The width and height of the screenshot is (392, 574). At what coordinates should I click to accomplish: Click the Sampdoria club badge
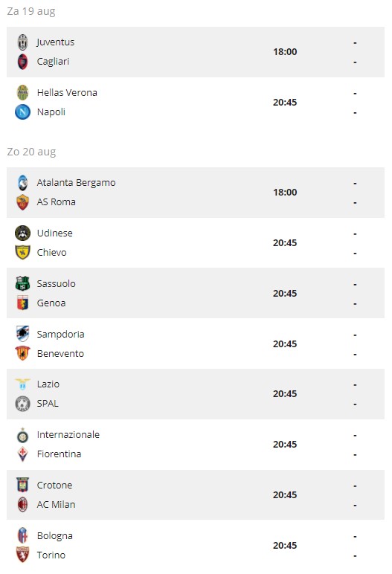(x=23, y=335)
